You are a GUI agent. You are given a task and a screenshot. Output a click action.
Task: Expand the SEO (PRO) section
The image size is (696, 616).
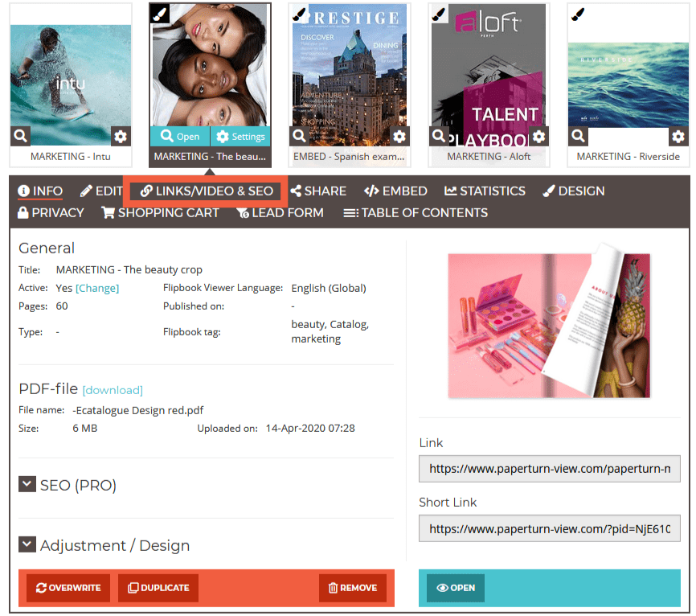click(27, 484)
